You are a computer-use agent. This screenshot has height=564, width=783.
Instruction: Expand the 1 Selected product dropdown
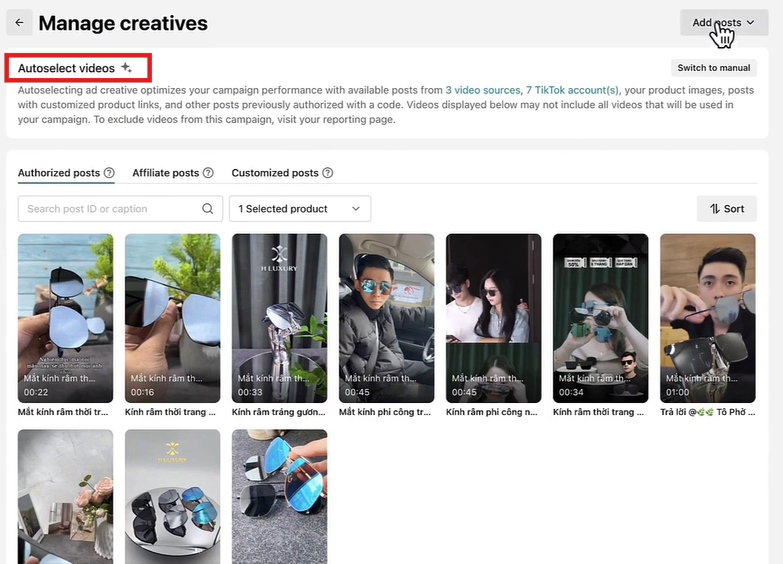299,209
